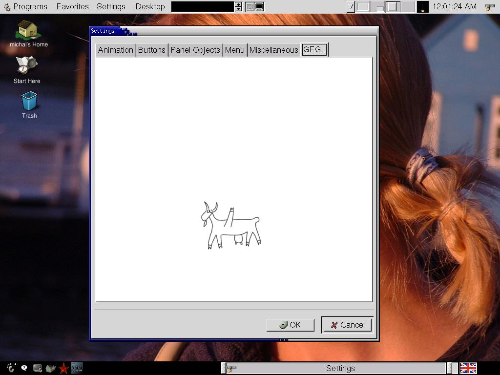Image resolution: width=500 pixels, height=375 pixels.
Task: Click the goat drawing in the dialog
Action: pyautogui.click(x=231, y=225)
